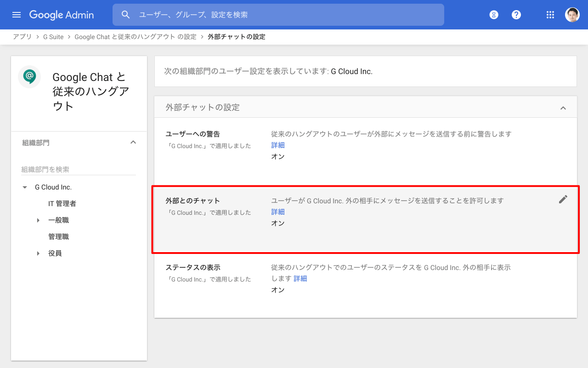Go to G Suite breadcrumb
The image size is (588, 368).
[x=53, y=37]
